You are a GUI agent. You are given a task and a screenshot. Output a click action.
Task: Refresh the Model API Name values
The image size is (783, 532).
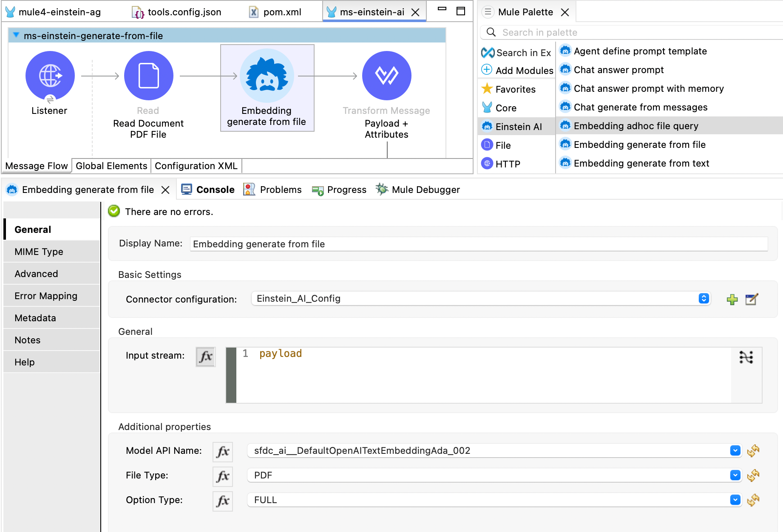753,450
